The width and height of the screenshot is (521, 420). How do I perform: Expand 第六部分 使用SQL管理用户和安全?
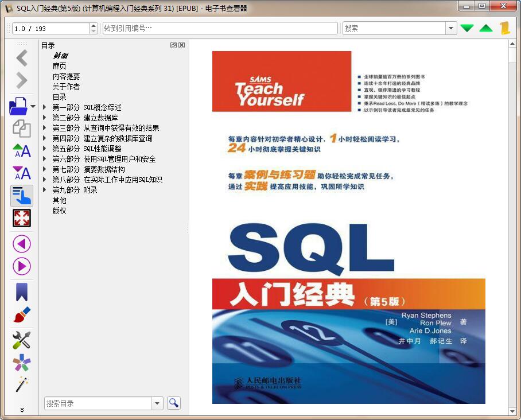click(44, 158)
